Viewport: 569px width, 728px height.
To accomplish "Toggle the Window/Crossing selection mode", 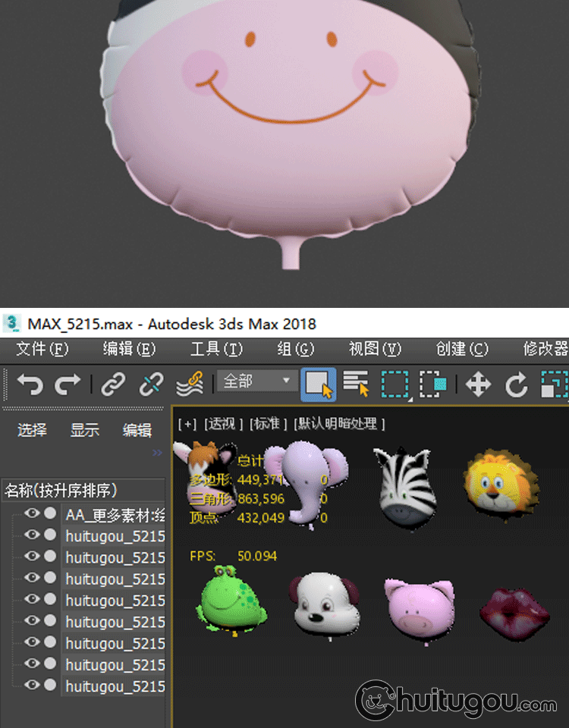I will (x=433, y=384).
